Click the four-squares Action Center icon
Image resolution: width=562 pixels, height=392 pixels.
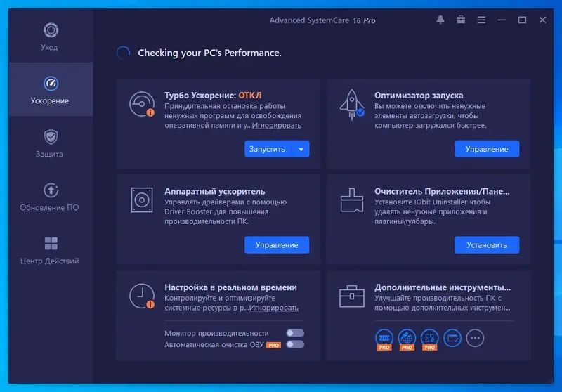pos(51,243)
